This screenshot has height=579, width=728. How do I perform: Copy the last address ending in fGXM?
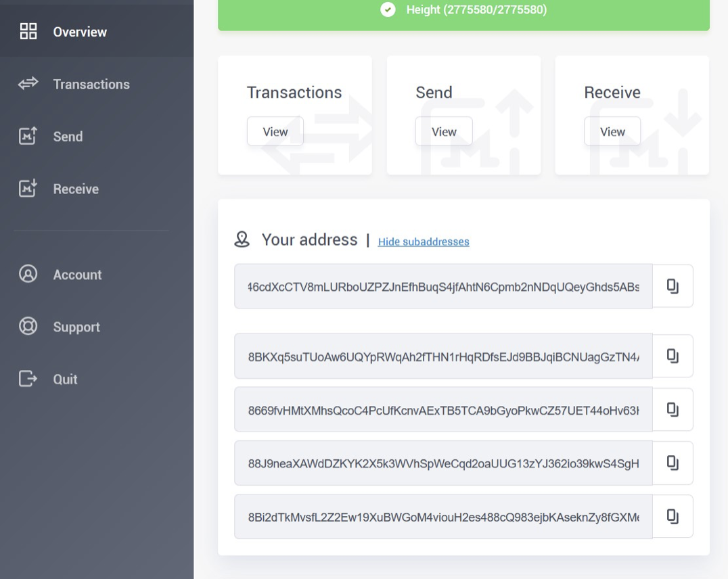pos(671,516)
